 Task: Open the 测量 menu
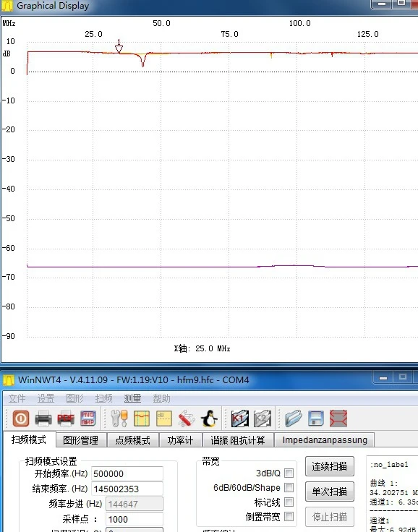[132, 398]
